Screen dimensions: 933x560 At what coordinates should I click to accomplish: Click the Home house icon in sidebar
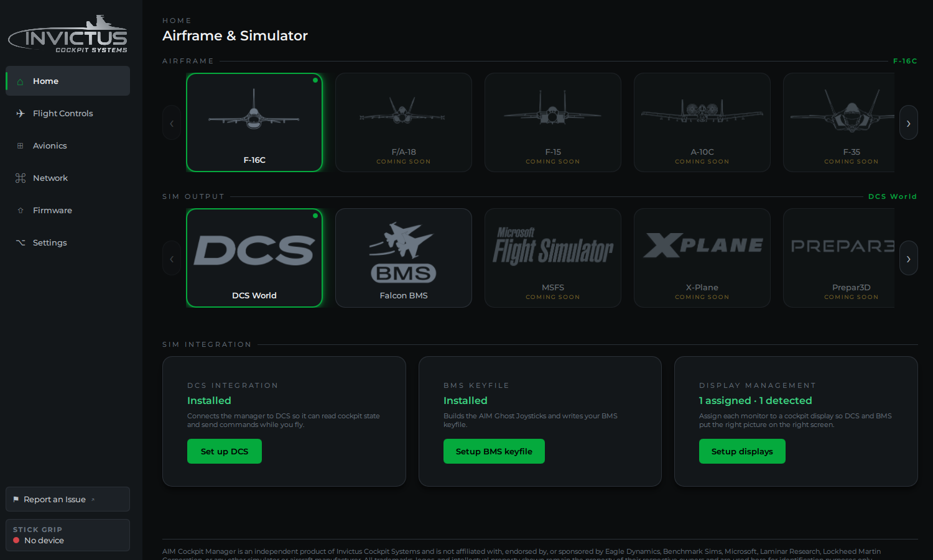pyautogui.click(x=20, y=81)
